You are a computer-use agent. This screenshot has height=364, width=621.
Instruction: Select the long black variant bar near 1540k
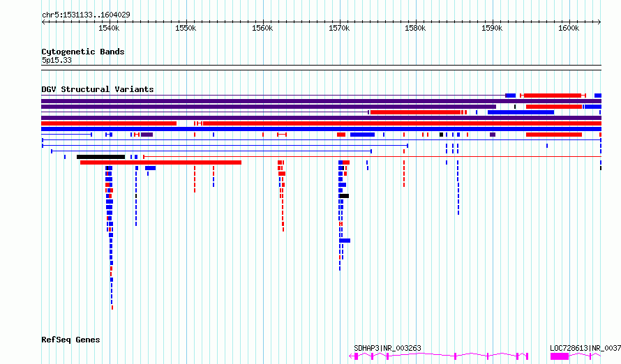[100, 157]
